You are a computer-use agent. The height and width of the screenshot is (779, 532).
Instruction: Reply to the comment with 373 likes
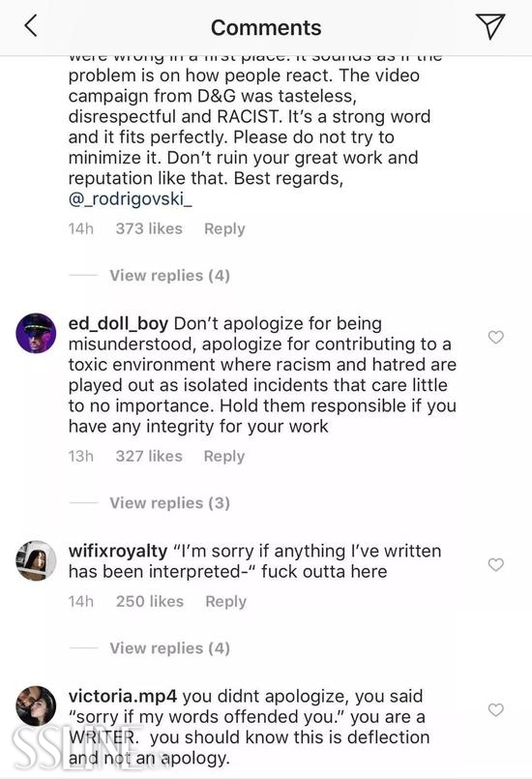pos(224,229)
